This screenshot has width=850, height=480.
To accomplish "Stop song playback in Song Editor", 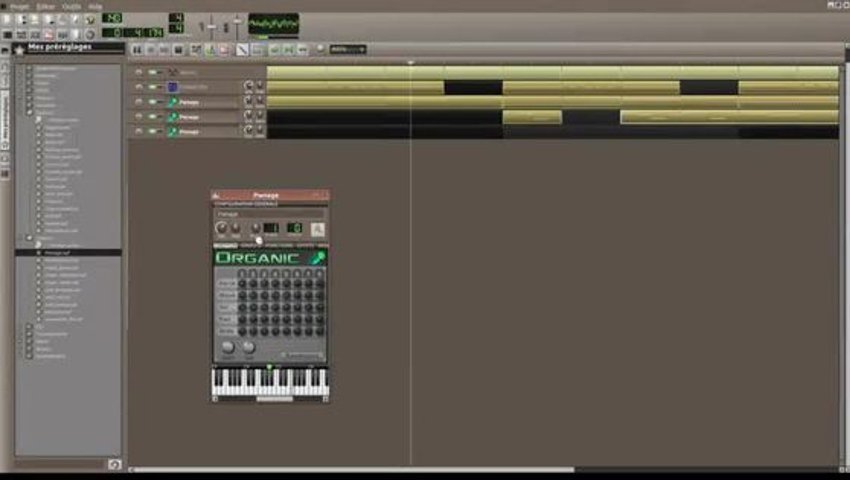I will [x=178, y=49].
